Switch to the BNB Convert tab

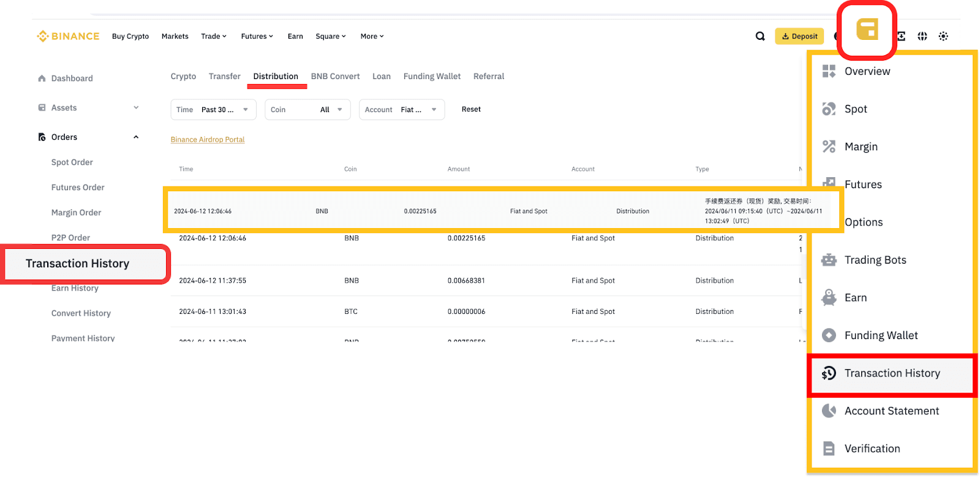[335, 77]
